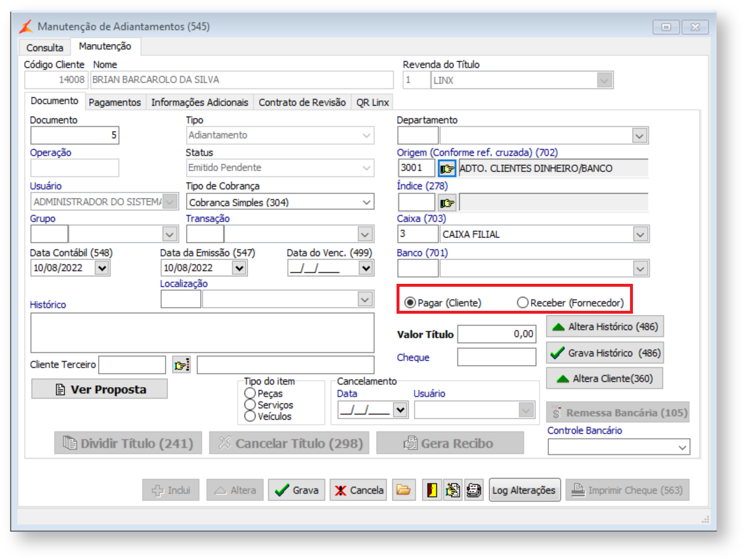This screenshot has height=560, width=745.
Task: Expand Grupo dropdown
Action: click(170, 235)
